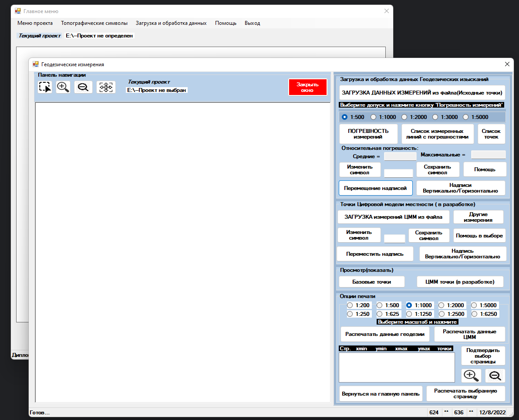Select the 1:2000 measurement tolerance option
The height and width of the screenshot is (420, 519).
coord(405,117)
